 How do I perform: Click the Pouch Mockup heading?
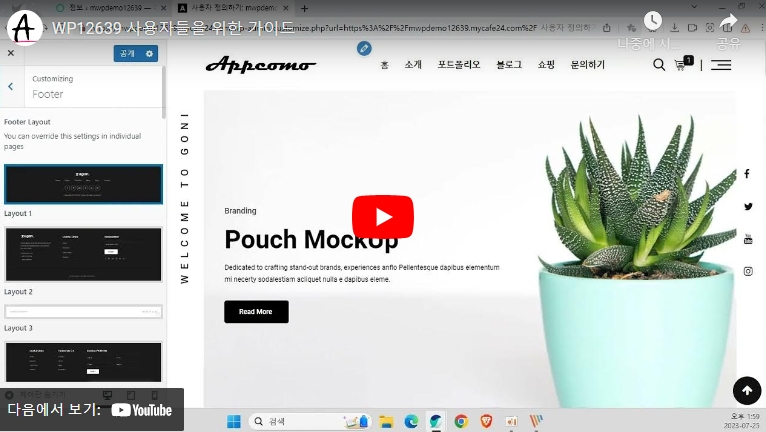311,239
